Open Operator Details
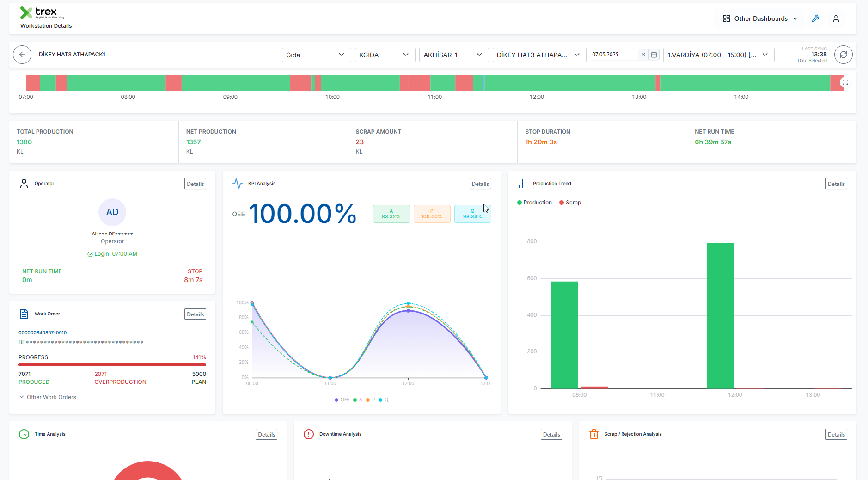 coord(196,184)
